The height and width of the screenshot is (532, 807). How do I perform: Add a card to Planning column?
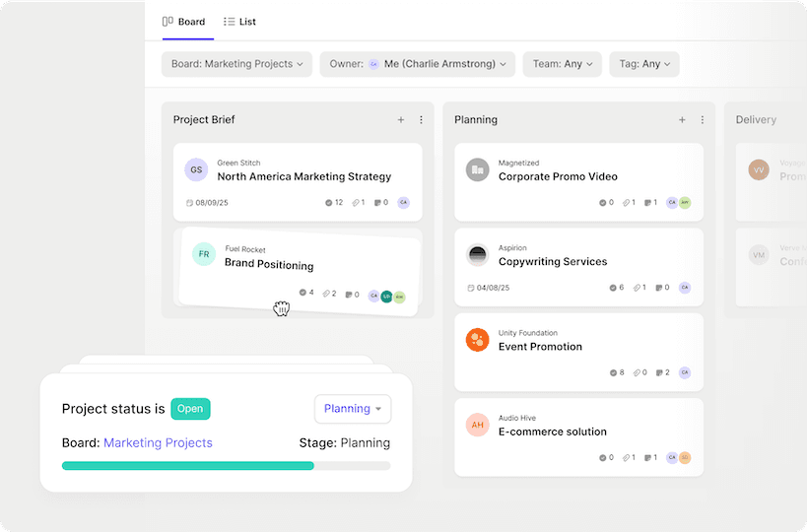click(x=682, y=120)
